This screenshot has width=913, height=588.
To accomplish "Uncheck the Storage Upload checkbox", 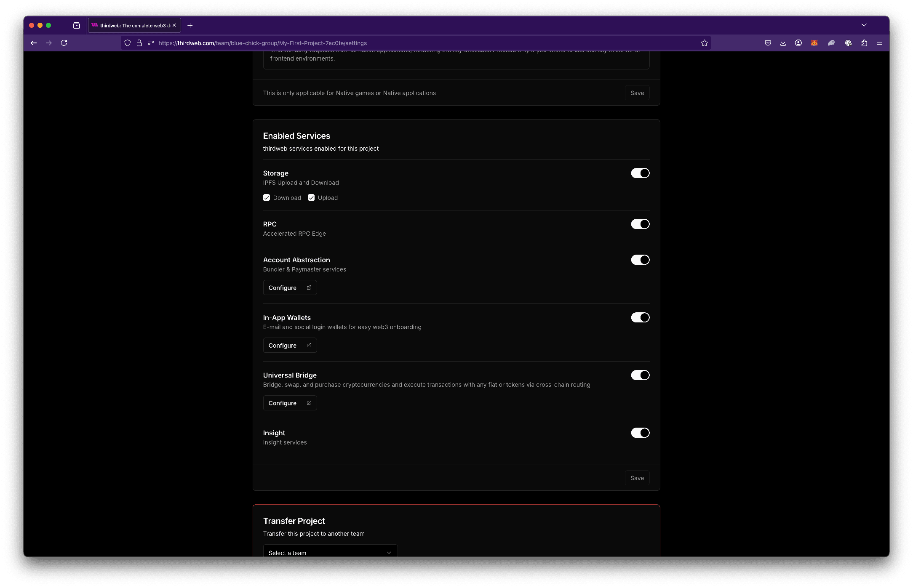I will coord(311,198).
